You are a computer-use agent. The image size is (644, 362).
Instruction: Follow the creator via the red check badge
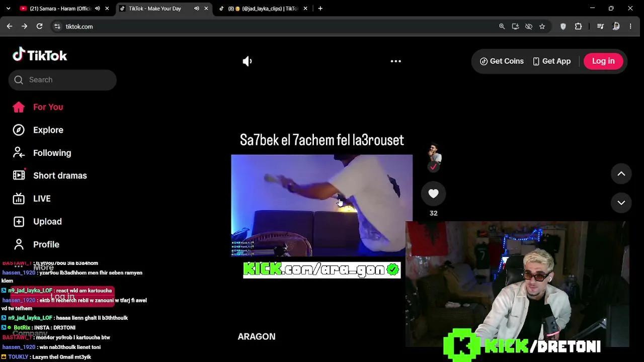[433, 166]
